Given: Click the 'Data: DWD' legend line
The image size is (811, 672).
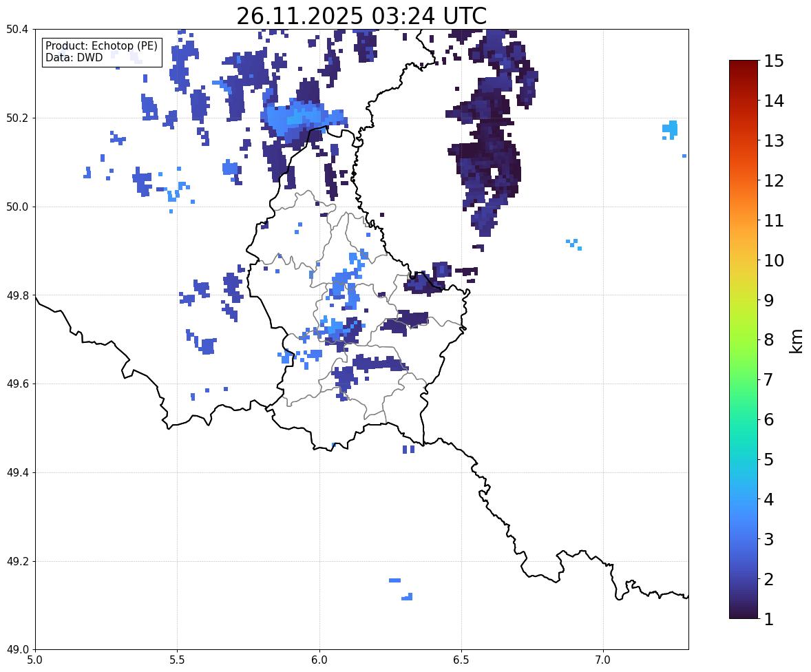Looking at the screenshot, I should tap(74, 57).
